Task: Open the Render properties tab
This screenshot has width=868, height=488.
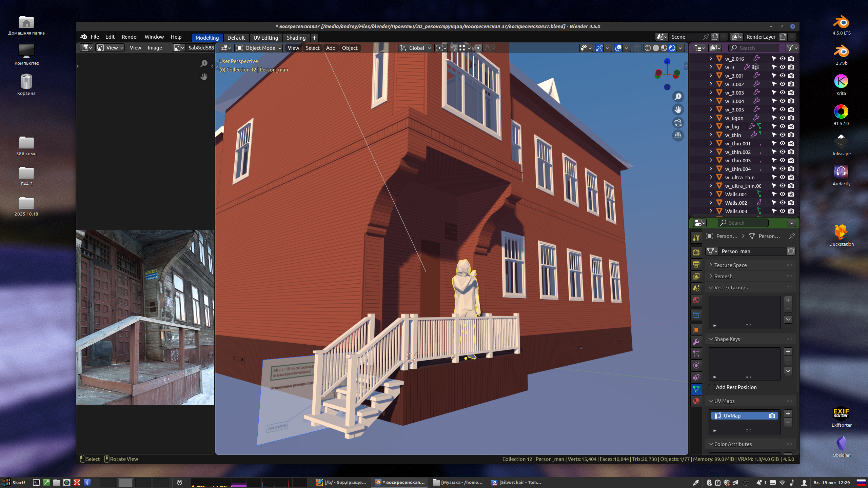Action: coord(696,252)
